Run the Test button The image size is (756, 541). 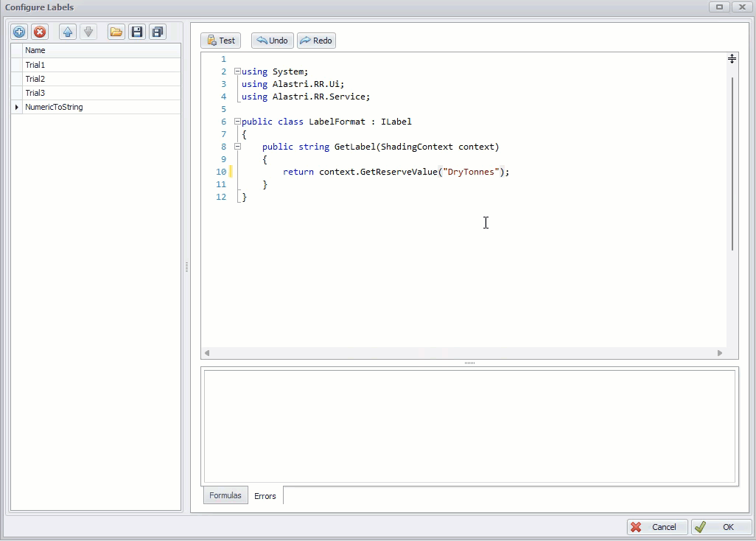coord(221,41)
